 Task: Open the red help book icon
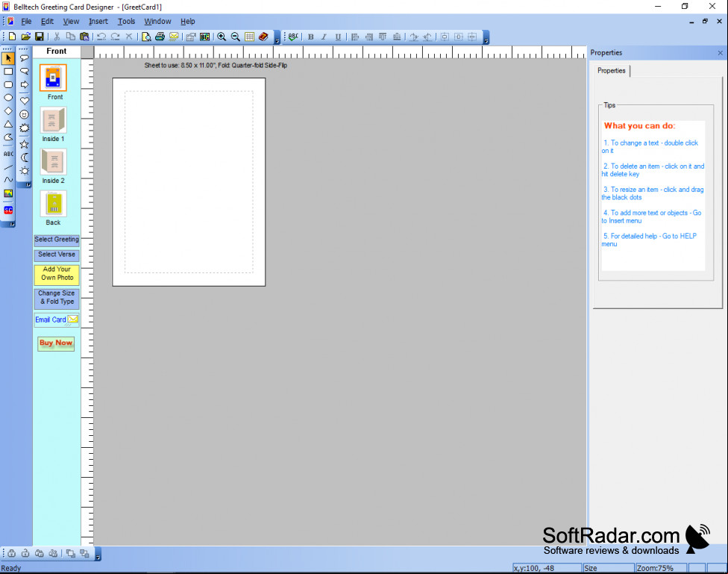(263, 37)
